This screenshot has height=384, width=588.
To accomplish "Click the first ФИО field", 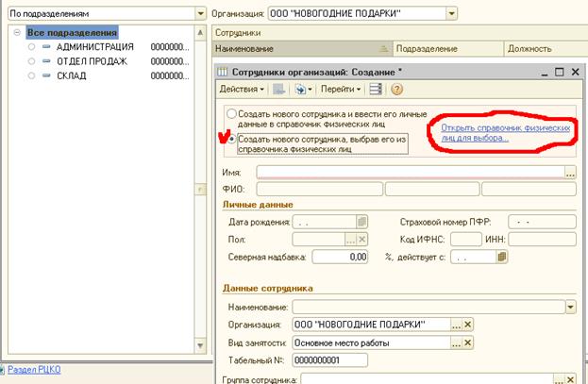I will click(x=320, y=189).
